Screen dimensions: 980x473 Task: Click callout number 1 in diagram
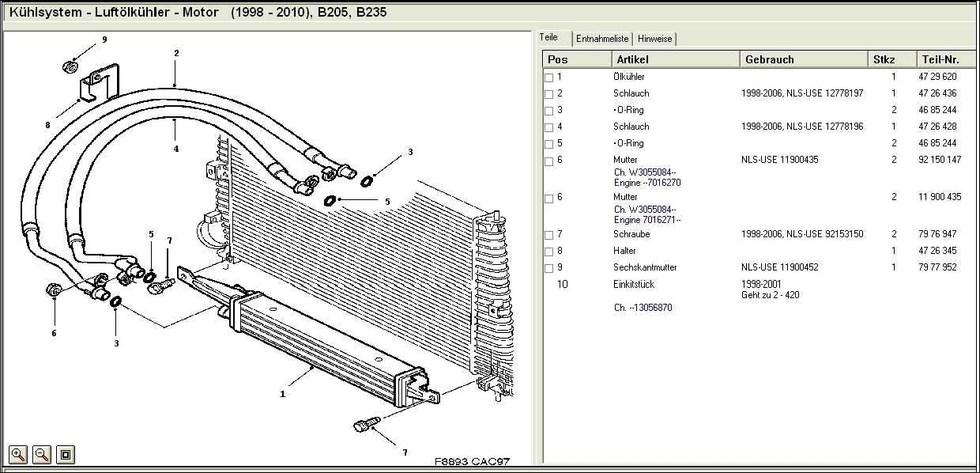pyautogui.click(x=283, y=393)
